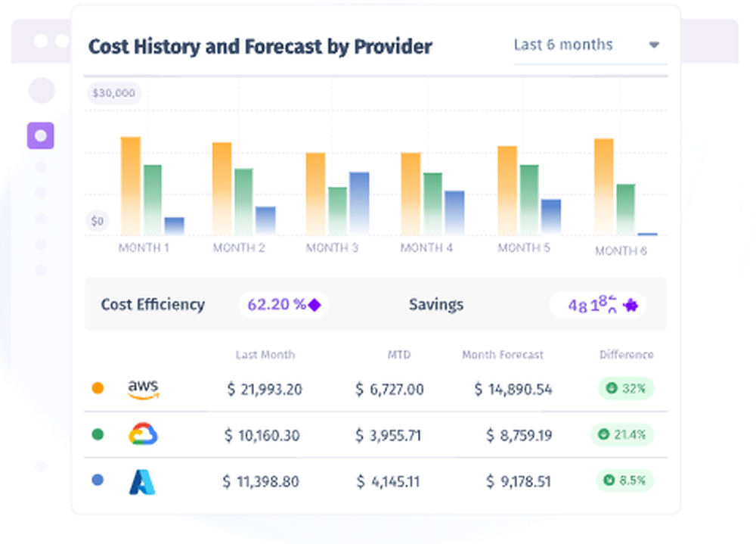Click the MONTH 1 axis label
The image size is (756, 544).
(x=144, y=247)
